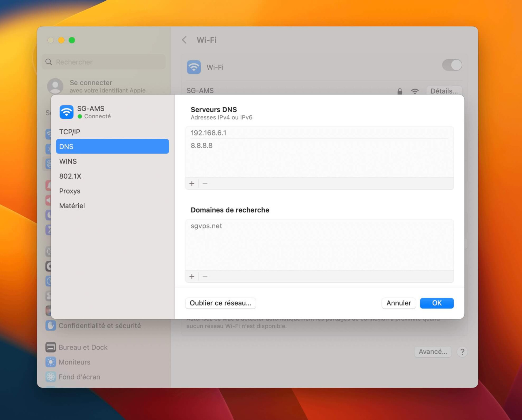Click the lock icon beside SG-AMS network
The image size is (522, 420).
pos(400,91)
